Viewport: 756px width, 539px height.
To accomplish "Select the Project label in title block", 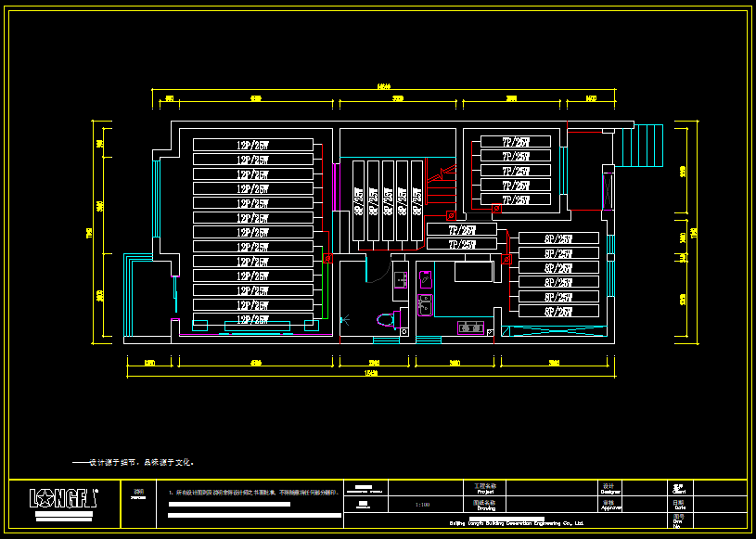I will [486, 488].
